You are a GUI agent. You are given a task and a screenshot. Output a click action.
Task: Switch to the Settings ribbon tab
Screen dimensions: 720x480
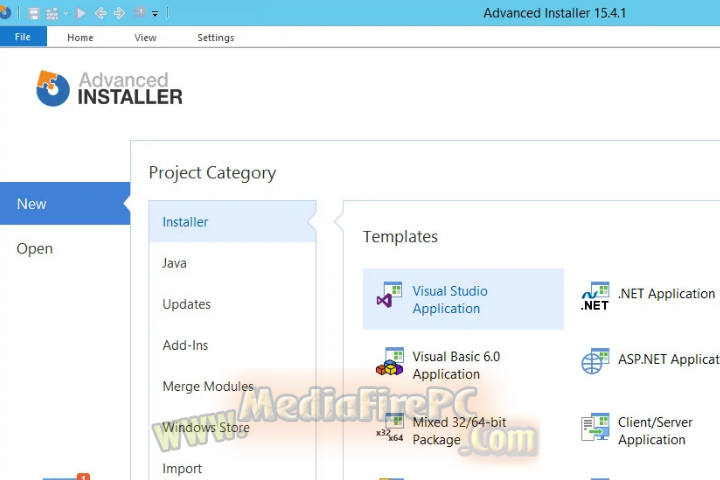click(215, 38)
